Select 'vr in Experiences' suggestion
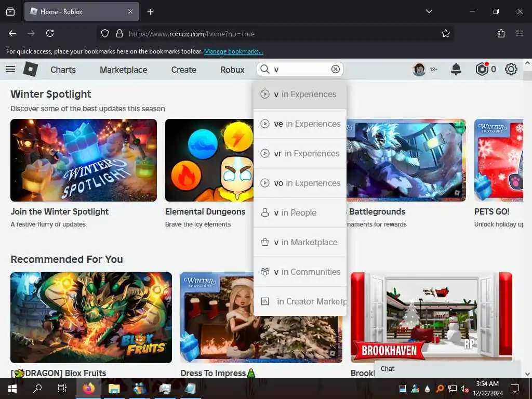Viewport: 532px width, 399px height. coord(300,153)
